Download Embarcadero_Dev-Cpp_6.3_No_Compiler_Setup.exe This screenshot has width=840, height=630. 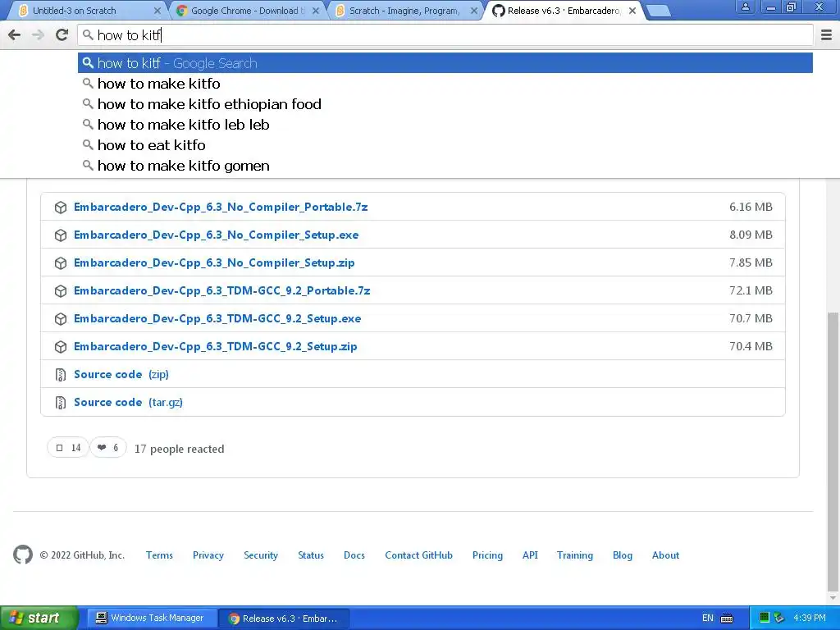[217, 235]
